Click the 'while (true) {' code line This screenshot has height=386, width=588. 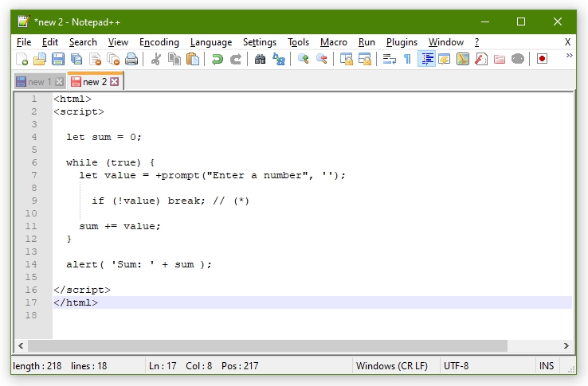(110, 162)
